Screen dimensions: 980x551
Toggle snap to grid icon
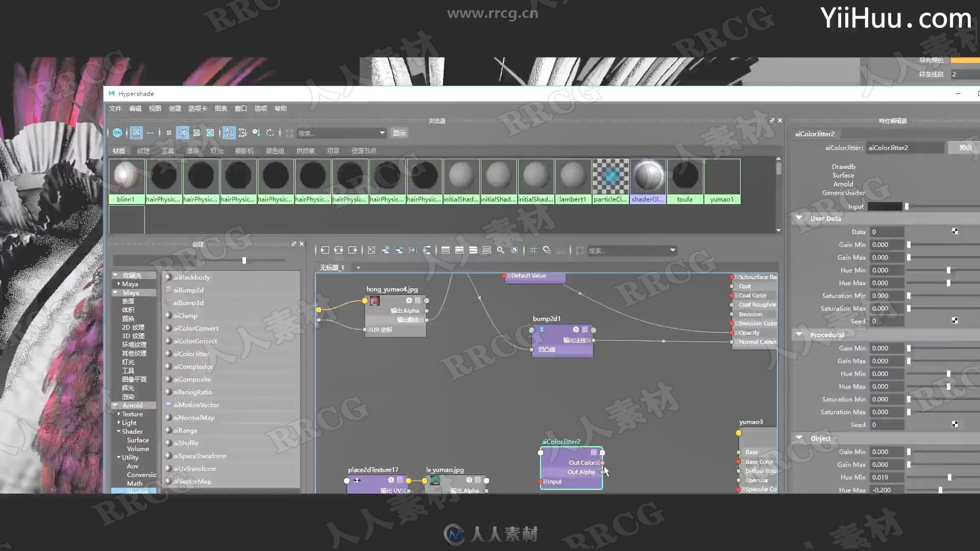pyautogui.click(x=547, y=250)
